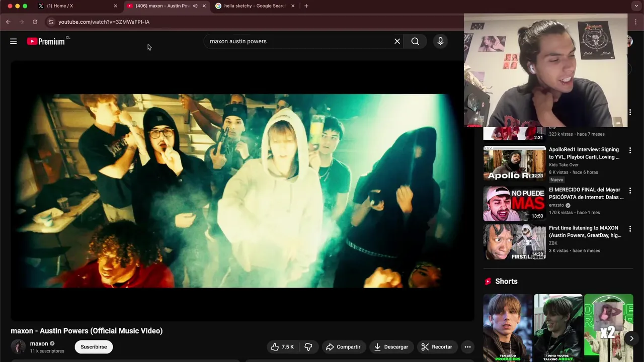The width and height of the screenshot is (644, 362).
Task: Run search with the magnifier button
Action: [x=415, y=41]
